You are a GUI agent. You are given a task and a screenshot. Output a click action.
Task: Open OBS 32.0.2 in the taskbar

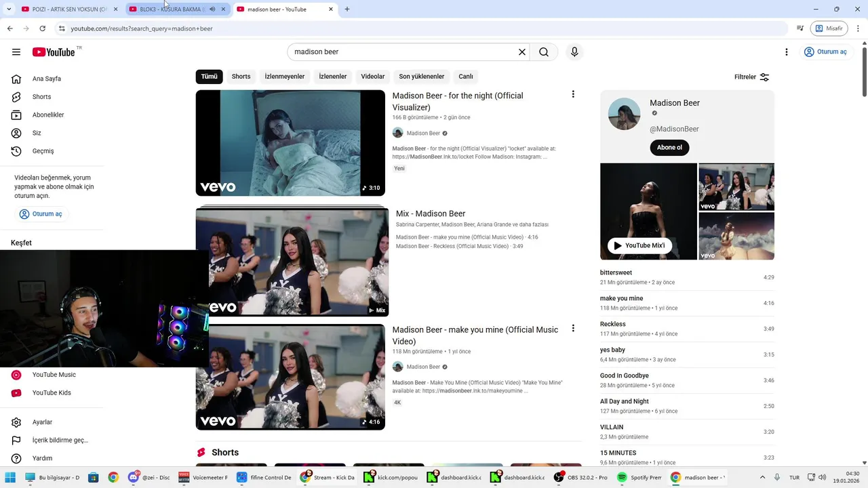[x=580, y=477]
